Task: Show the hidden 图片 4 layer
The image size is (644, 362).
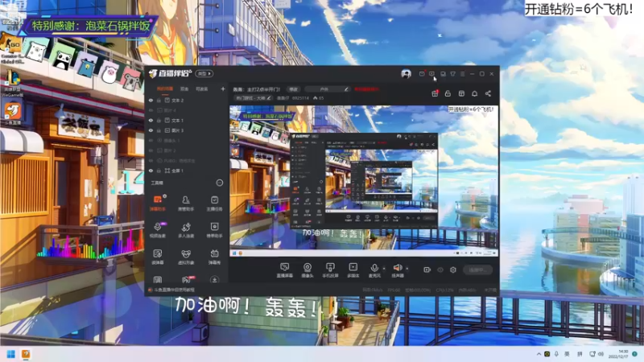Action: point(151,110)
